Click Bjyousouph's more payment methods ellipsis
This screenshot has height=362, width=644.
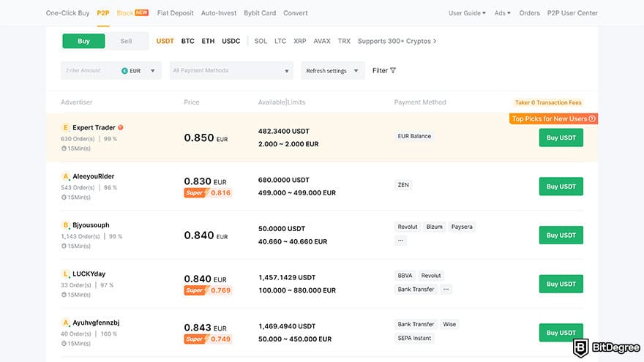point(400,241)
